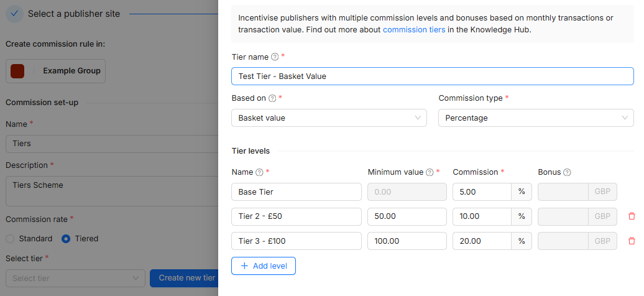Open the Commission type Percentage dropdown
This screenshot has height=296, width=644.
[x=535, y=118]
